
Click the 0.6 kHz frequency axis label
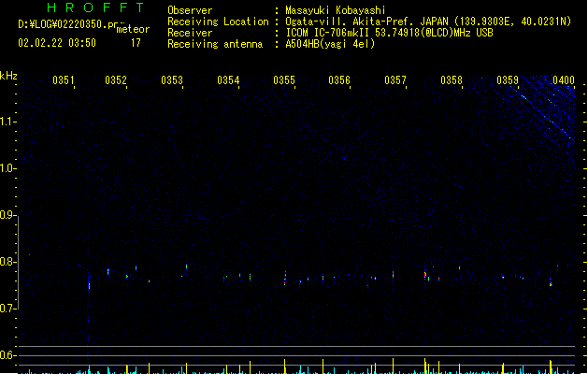point(7,355)
